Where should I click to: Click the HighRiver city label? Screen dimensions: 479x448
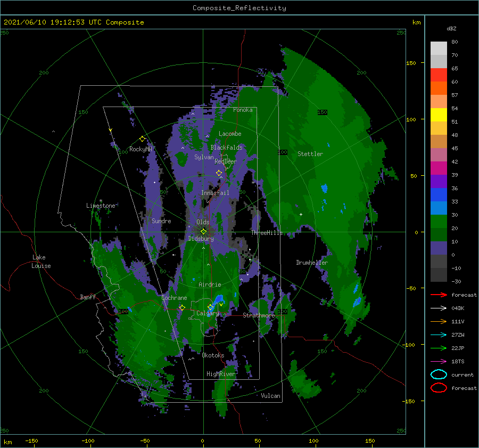[221, 374]
